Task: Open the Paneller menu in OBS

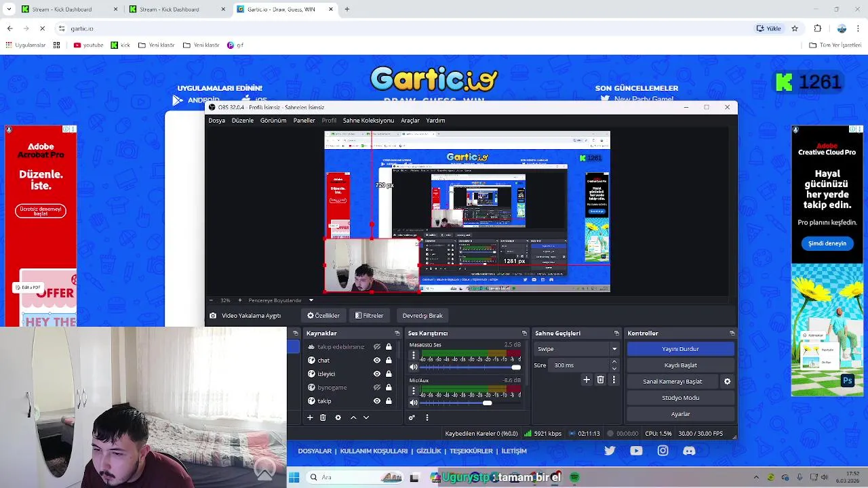Action: pos(304,121)
